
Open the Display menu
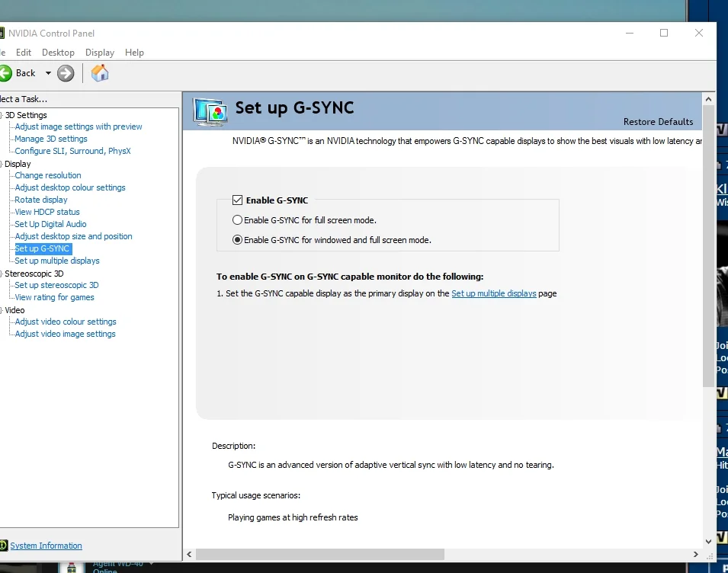[100, 53]
